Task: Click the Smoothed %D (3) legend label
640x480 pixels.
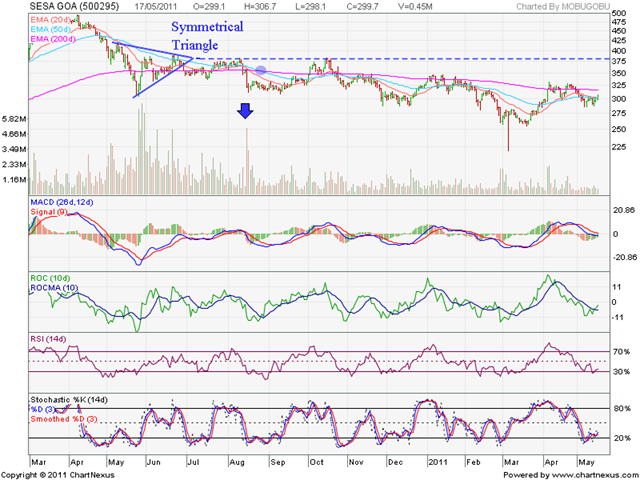Action: click(64, 420)
